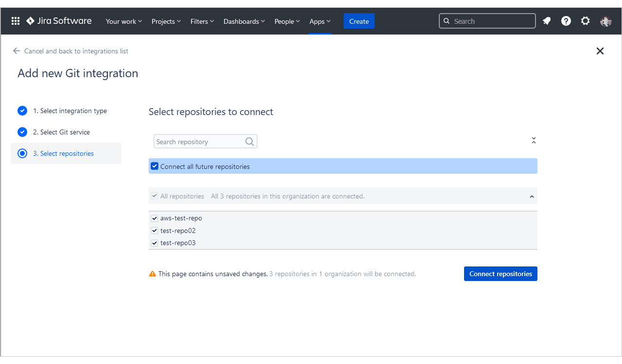Toggle the test-repo03 checkbox
The height and width of the screenshot is (364, 622).
(155, 243)
